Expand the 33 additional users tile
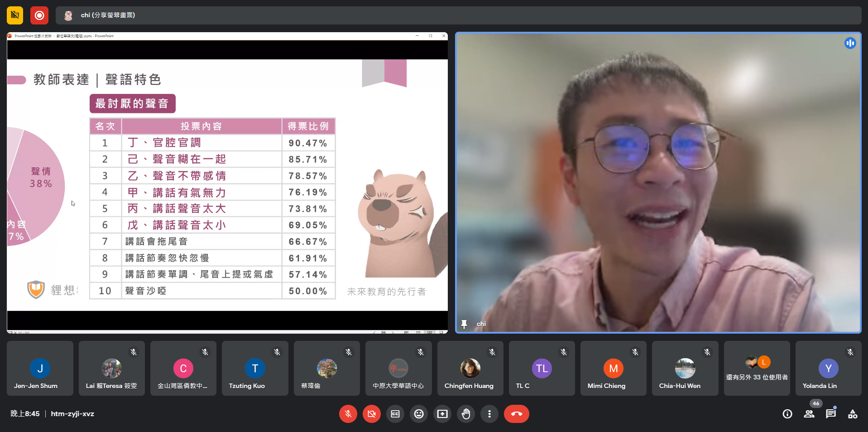 point(757,368)
